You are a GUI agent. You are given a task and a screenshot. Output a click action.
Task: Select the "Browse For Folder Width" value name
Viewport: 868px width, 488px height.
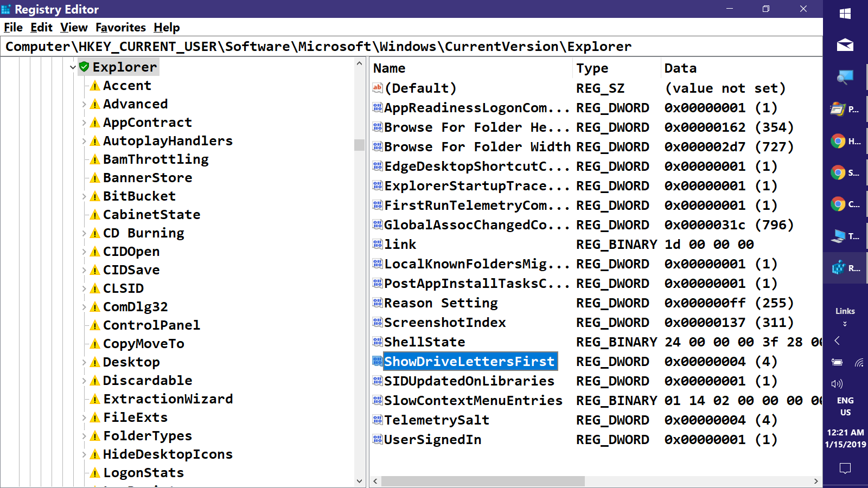(x=477, y=146)
